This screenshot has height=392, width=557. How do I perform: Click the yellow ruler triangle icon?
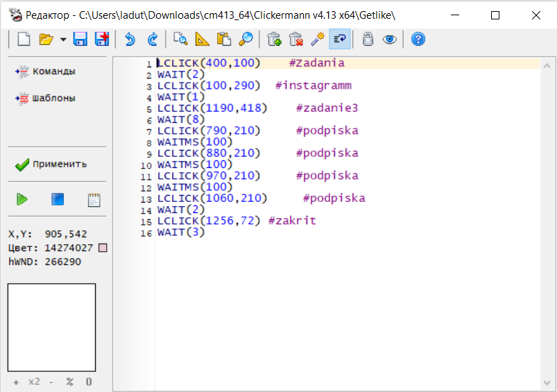pyautogui.click(x=202, y=39)
